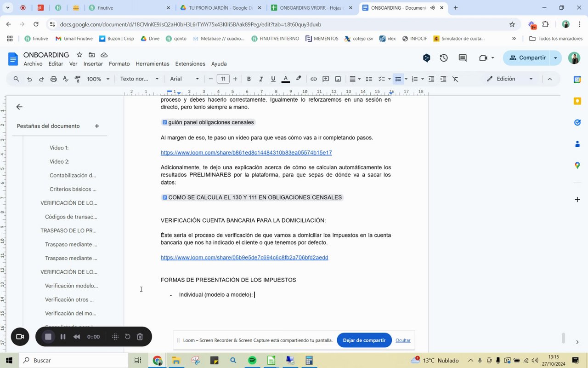Viewport: 588px width, 368px height.
Task: Decrease the paragraph indent
Action: (431, 79)
